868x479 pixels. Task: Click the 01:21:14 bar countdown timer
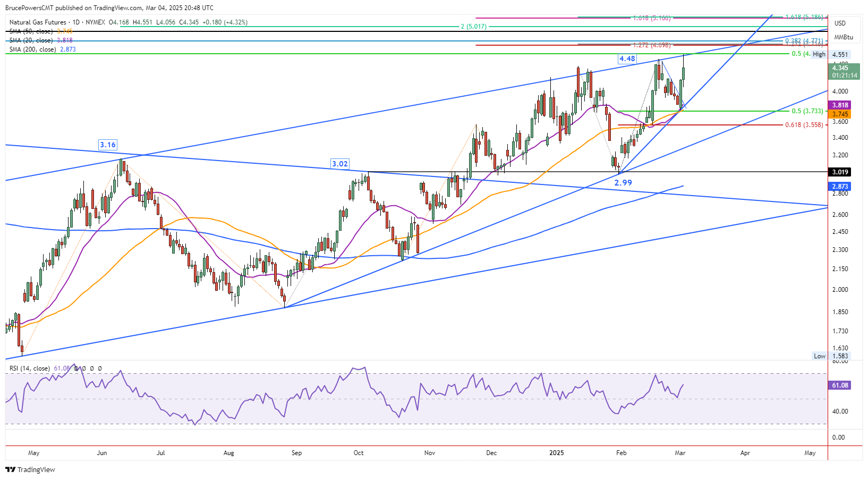(x=844, y=75)
